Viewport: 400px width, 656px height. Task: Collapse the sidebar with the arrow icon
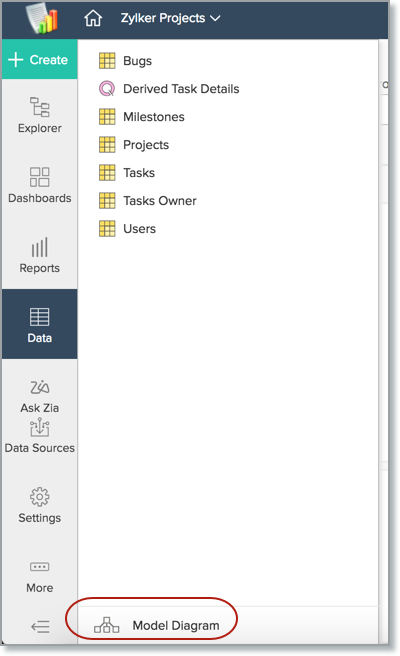(40, 626)
